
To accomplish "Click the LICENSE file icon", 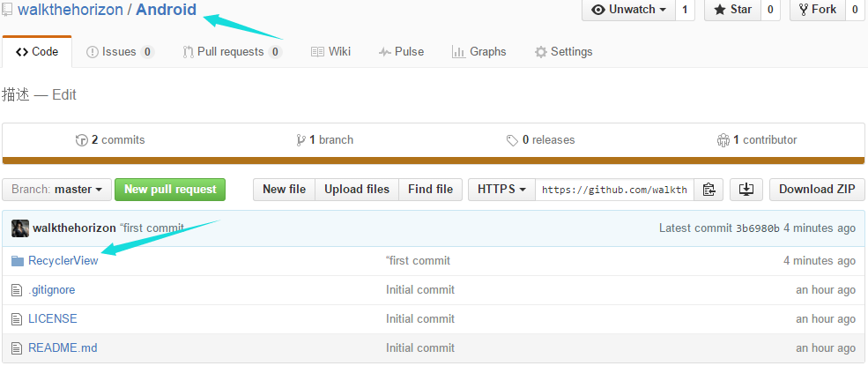I will 17,319.
